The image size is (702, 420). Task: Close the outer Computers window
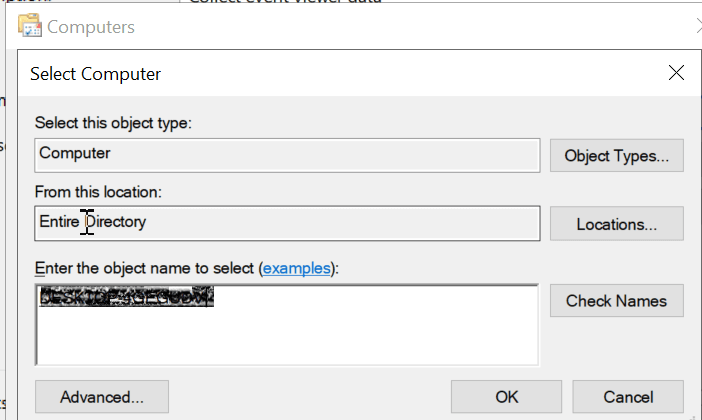click(x=699, y=26)
